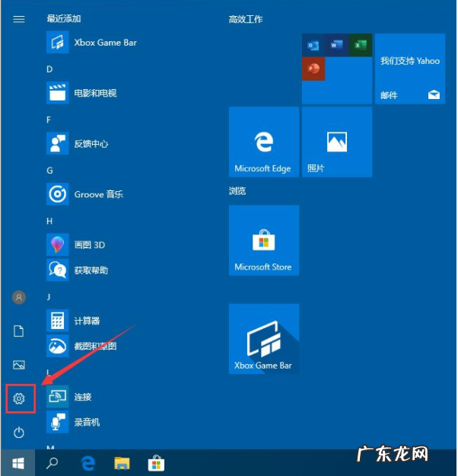The height and width of the screenshot is (476, 458).
Task: Open Word from the Office tile
Action: [337, 45]
